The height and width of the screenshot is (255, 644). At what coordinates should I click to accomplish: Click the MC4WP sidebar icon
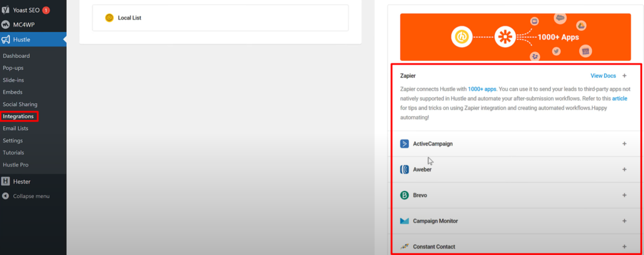[6, 24]
